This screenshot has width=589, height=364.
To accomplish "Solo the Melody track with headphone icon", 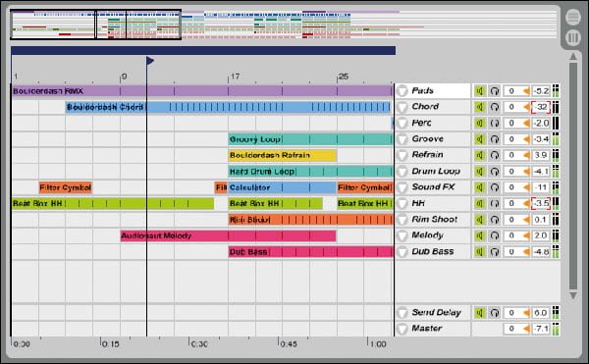I will (x=495, y=235).
